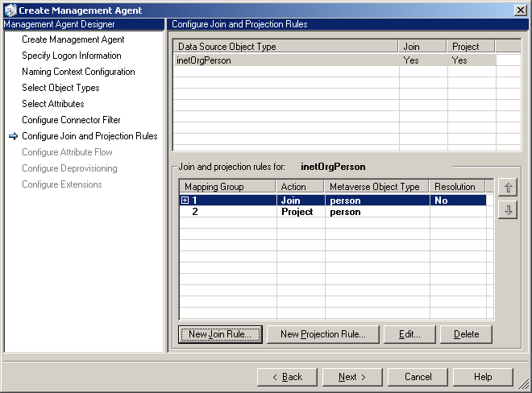Click the Cancel button

418,377
